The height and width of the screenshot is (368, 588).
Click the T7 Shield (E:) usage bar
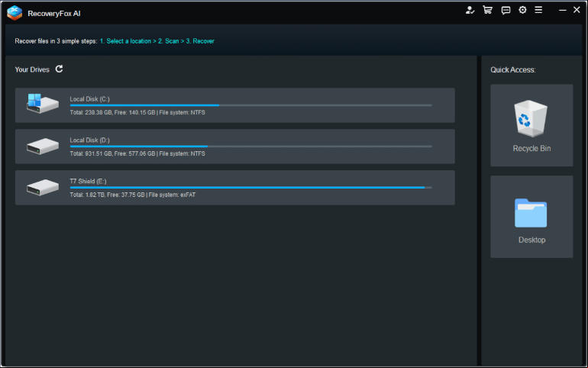[x=251, y=187]
